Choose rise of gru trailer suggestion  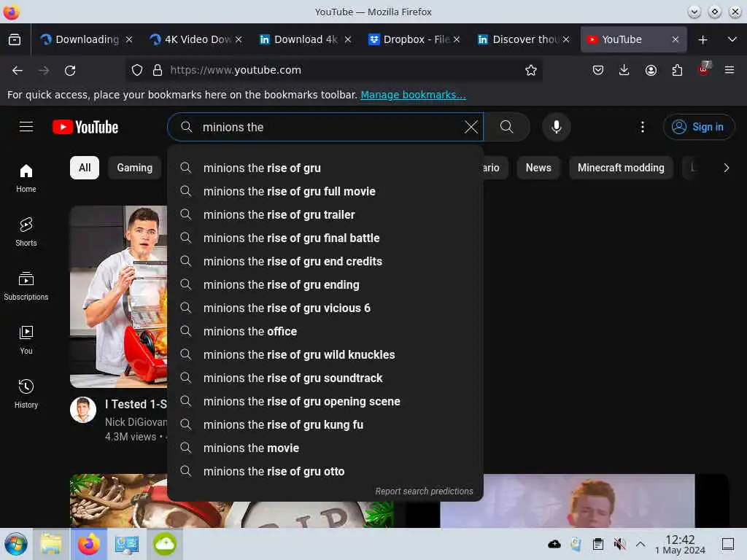pyautogui.click(x=325, y=215)
